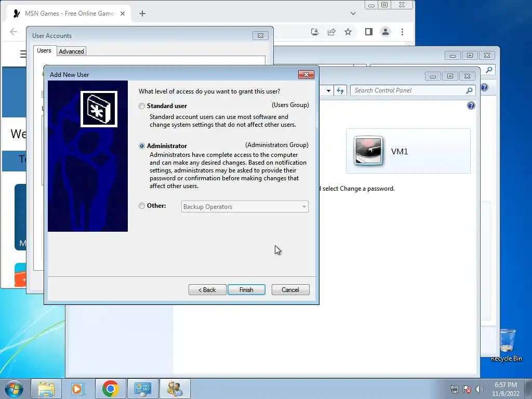
Task: Click the Control Panel search magnifier icon
Action: pyautogui.click(x=470, y=90)
